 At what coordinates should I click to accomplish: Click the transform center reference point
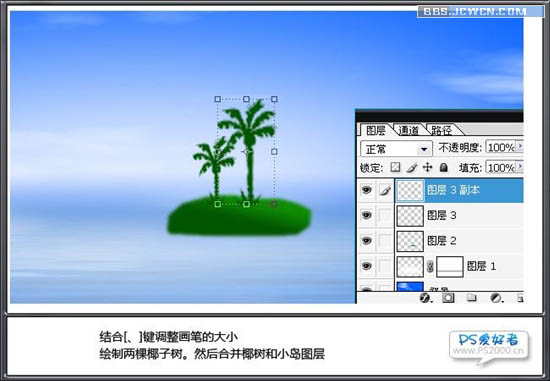point(247,152)
